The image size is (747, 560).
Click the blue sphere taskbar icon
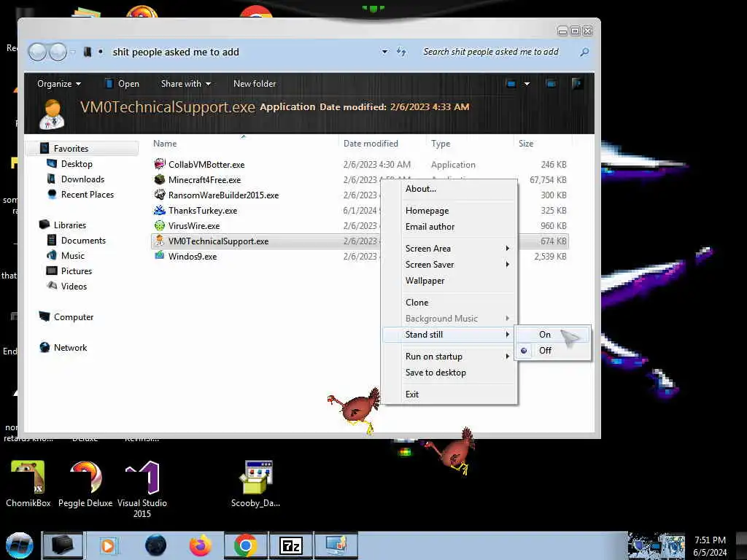point(155,545)
